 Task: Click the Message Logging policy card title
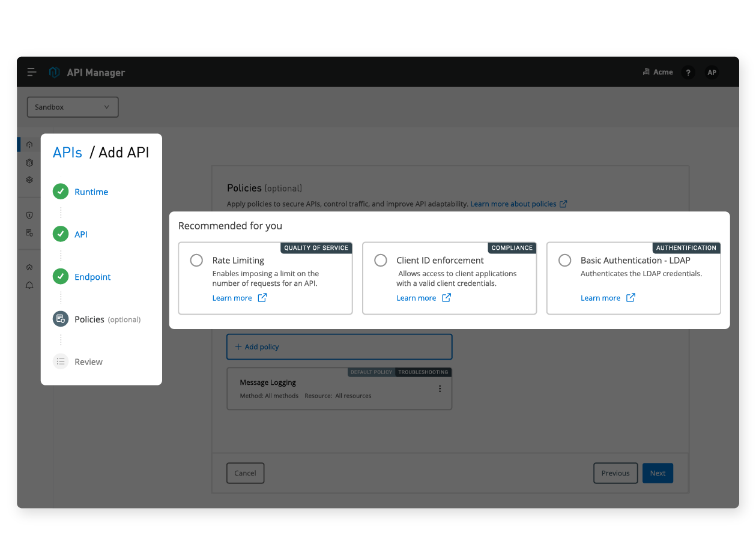click(268, 382)
